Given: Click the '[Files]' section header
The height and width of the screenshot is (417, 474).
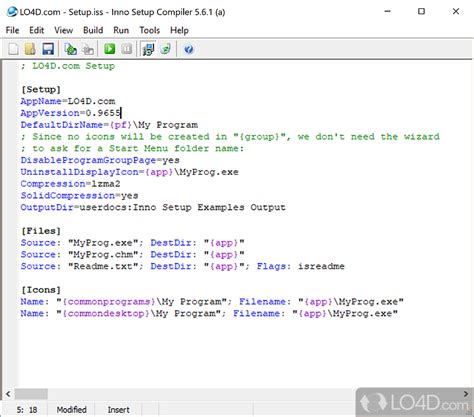Looking at the screenshot, I should (x=41, y=231).
